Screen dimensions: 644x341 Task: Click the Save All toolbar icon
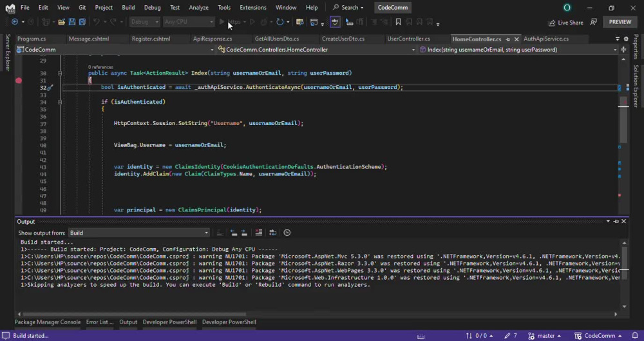(82, 22)
